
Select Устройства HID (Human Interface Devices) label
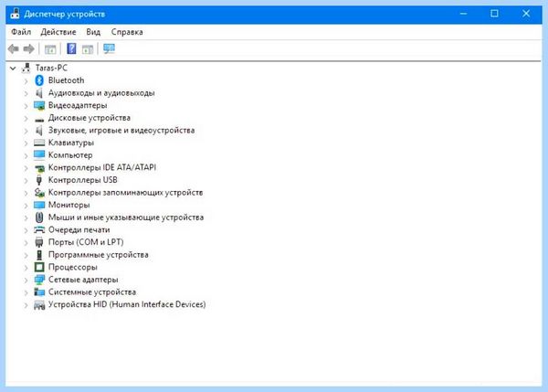click(127, 304)
